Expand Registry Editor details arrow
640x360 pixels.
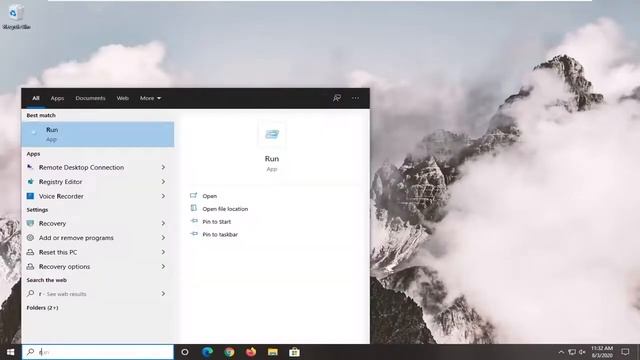pos(163,182)
